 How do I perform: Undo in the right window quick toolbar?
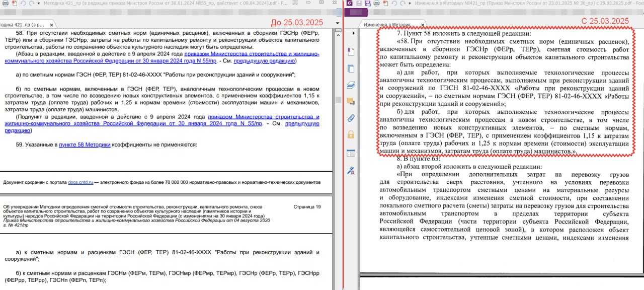(395, 3)
